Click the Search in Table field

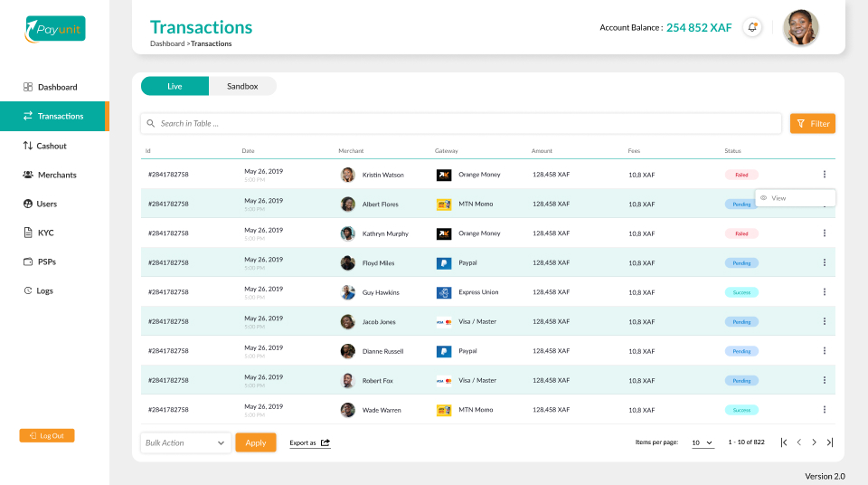[461, 123]
